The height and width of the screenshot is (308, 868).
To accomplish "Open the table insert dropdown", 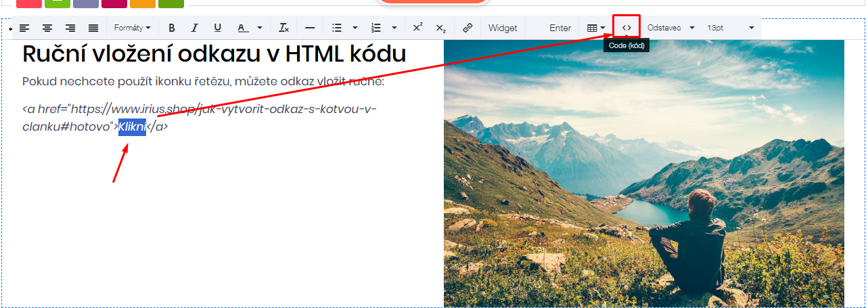I will pyautogui.click(x=596, y=28).
